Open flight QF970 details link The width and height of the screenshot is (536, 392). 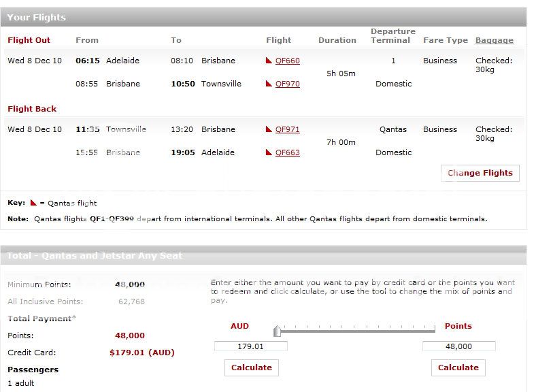287,84
